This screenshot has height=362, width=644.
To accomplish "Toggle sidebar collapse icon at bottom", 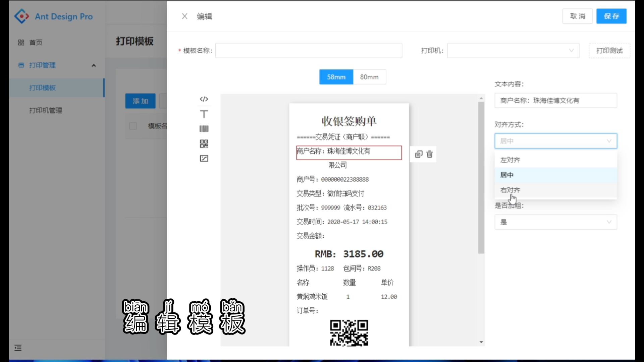I will [x=18, y=348].
